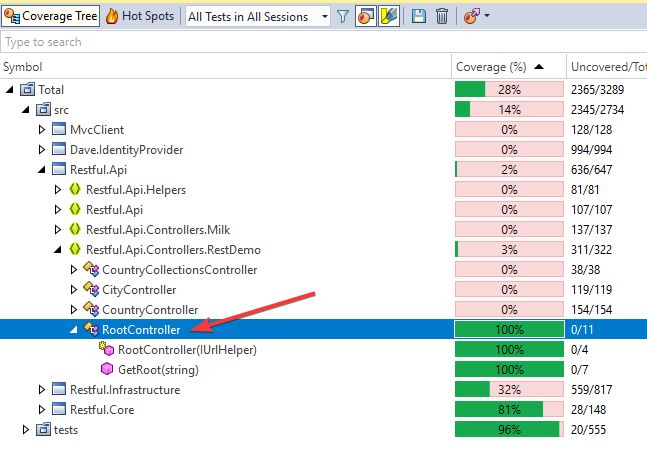The image size is (647, 465).
Task: Sort by the Uncovered/Total column header
Action: coord(607,66)
